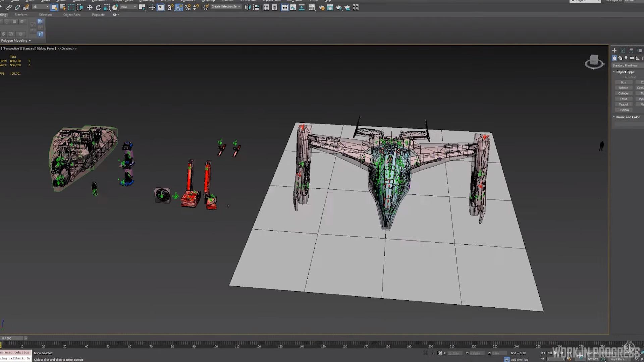Click the Select Object arrow tool

click(54, 7)
